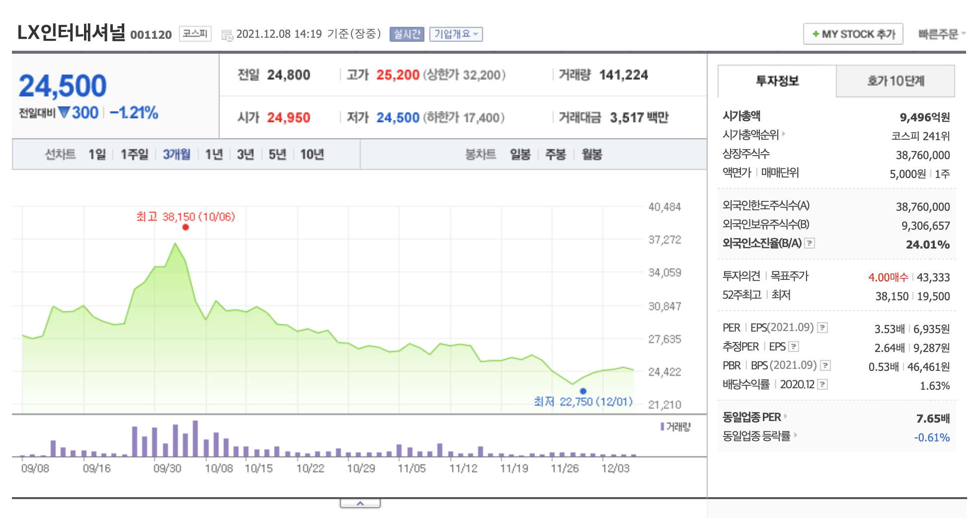Click the 4.00매수 investment opinion value
This screenshot has width=980, height=518.
click(888, 277)
